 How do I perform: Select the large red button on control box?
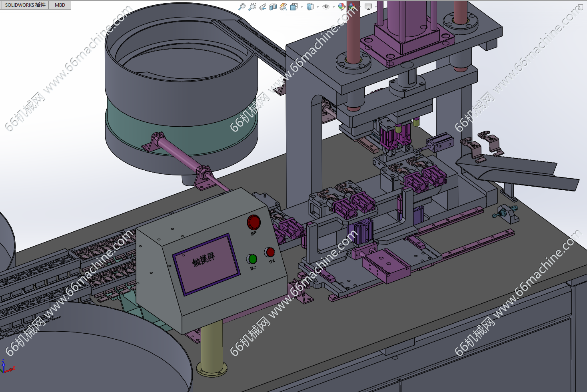[x=254, y=222]
